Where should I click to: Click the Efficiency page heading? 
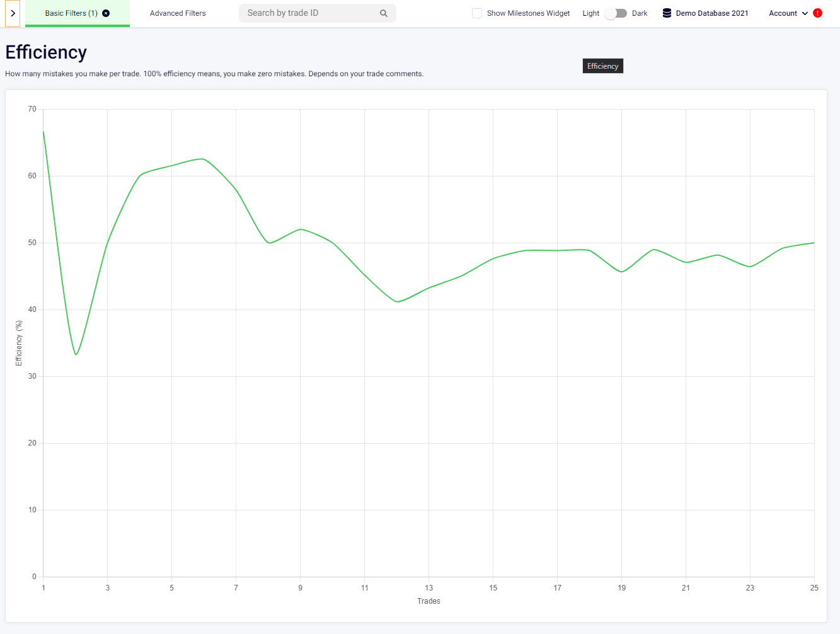coord(46,52)
